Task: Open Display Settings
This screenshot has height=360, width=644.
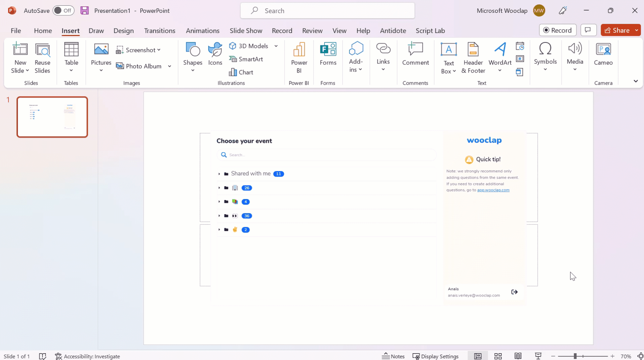Action: 436,356
